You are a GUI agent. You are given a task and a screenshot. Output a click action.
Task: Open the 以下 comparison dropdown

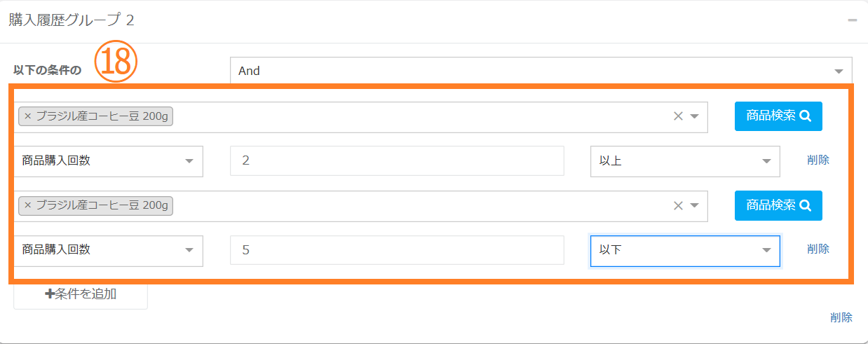pyautogui.click(x=685, y=249)
